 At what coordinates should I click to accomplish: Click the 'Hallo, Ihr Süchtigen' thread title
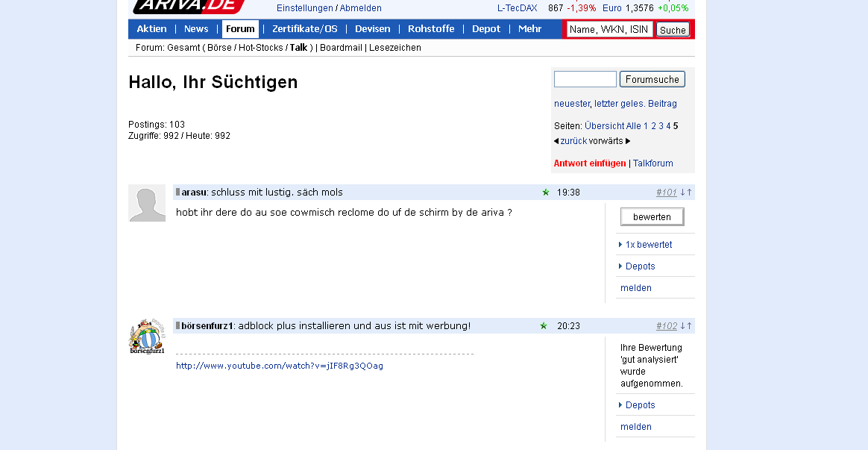(213, 82)
